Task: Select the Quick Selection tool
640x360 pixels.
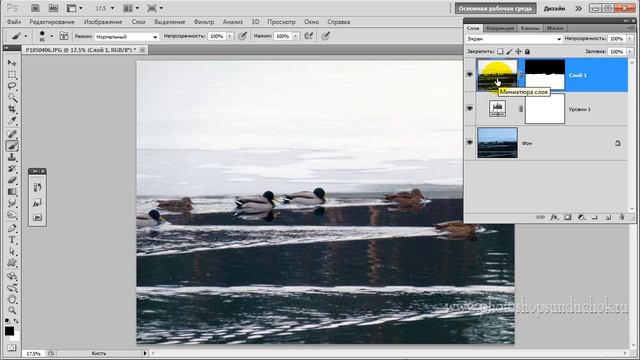Action: pyautogui.click(x=12, y=98)
